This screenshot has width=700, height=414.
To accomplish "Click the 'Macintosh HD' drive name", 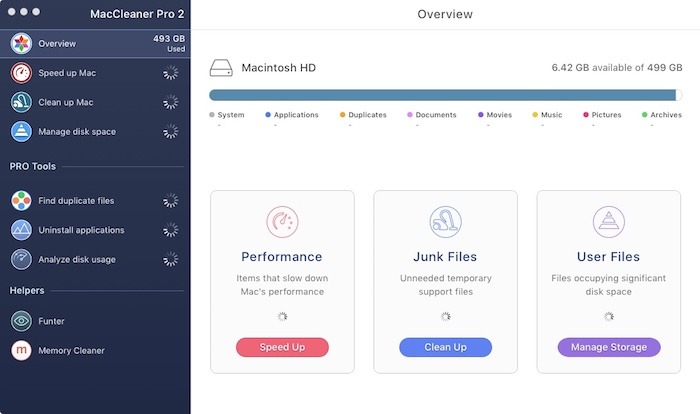I will (x=279, y=68).
